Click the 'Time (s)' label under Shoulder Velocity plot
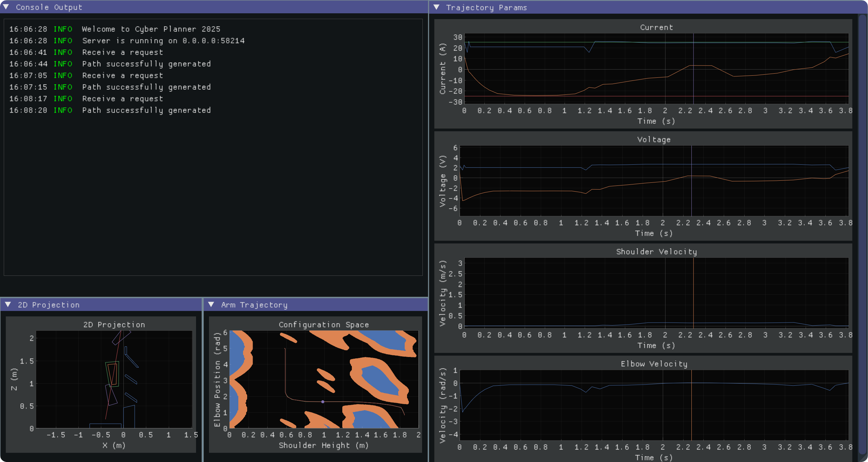The height and width of the screenshot is (462, 868). 656,345
